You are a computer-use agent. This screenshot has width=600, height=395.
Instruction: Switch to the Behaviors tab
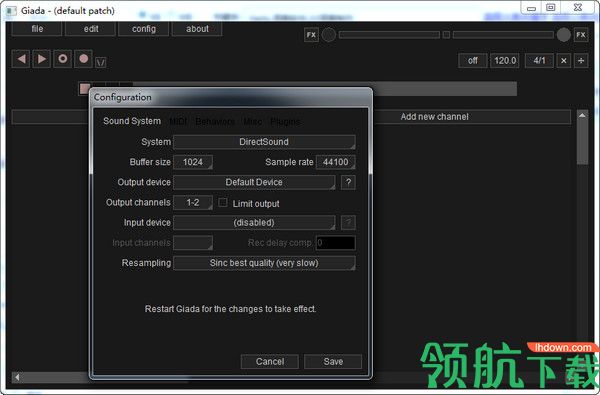[x=215, y=121]
